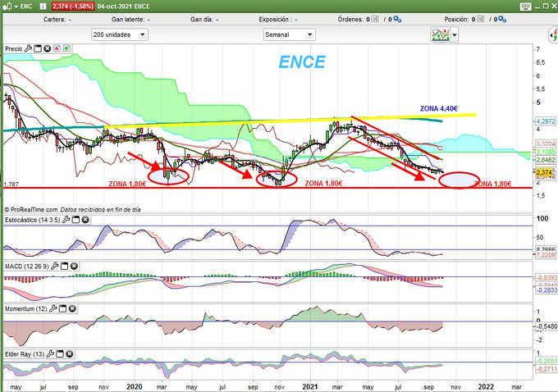Open Estocástico indicator settings wrench
This screenshot has width=558, height=392.
pyautogui.click(x=66, y=220)
